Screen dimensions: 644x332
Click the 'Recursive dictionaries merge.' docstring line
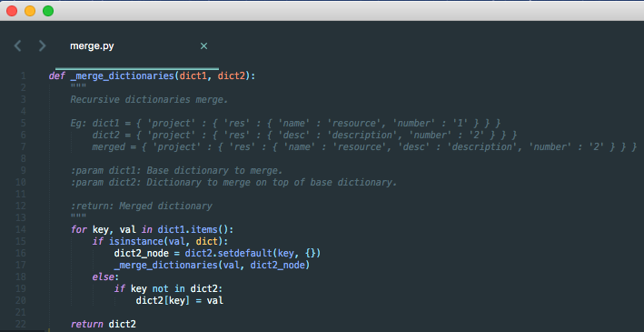tap(149, 100)
